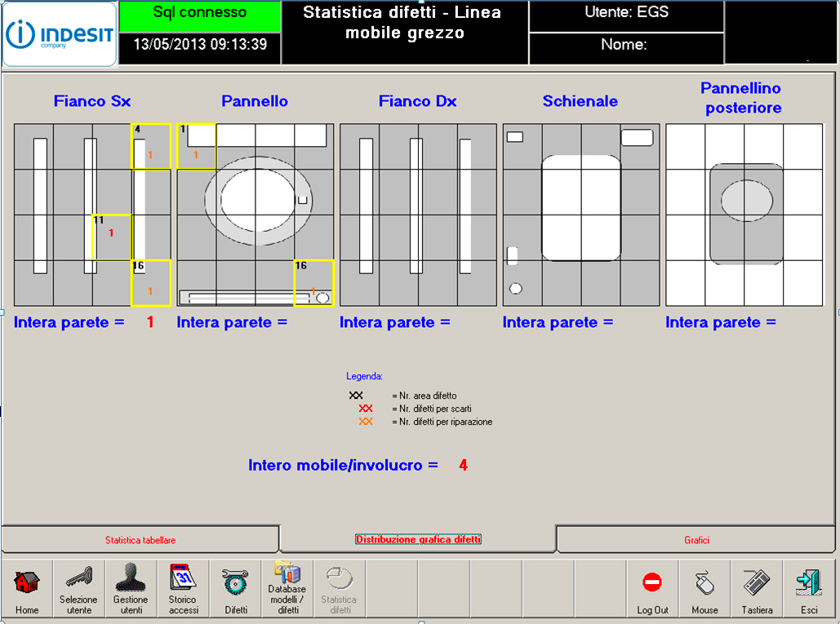
Task: Click the Pannello heading
Action: pyautogui.click(x=255, y=101)
